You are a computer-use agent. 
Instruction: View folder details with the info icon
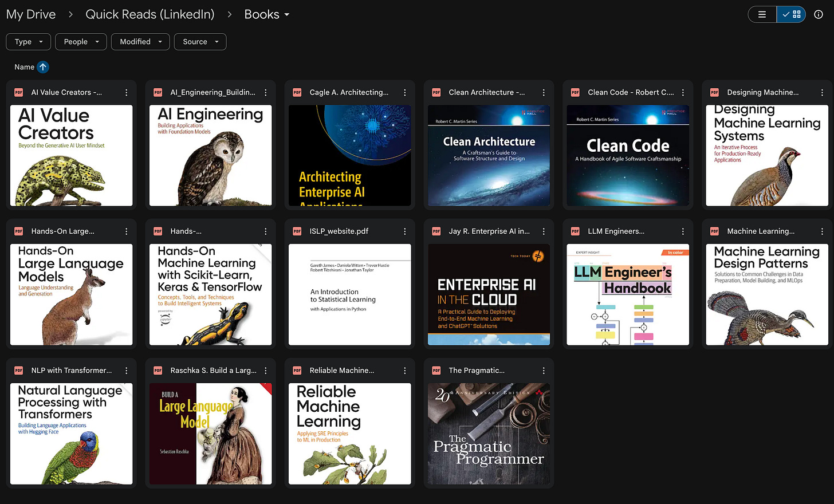(819, 14)
